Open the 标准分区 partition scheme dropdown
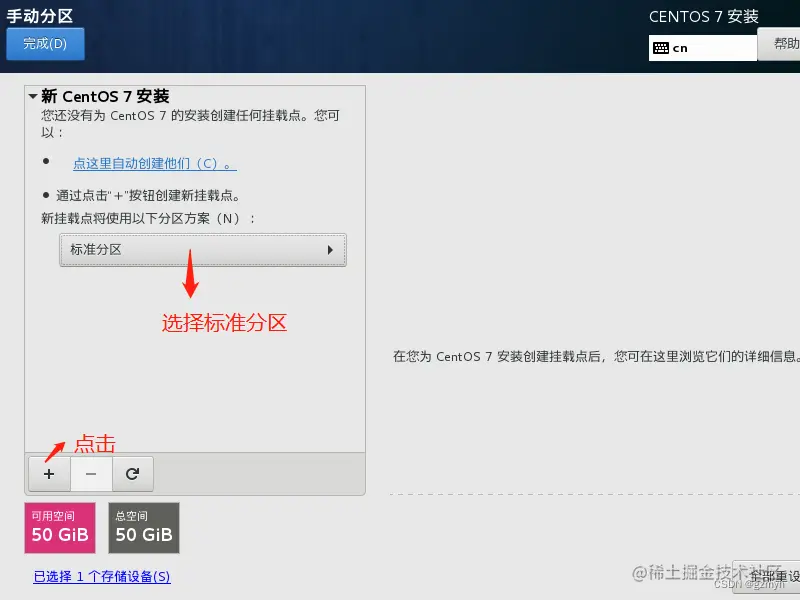 [x=203, y=250]
